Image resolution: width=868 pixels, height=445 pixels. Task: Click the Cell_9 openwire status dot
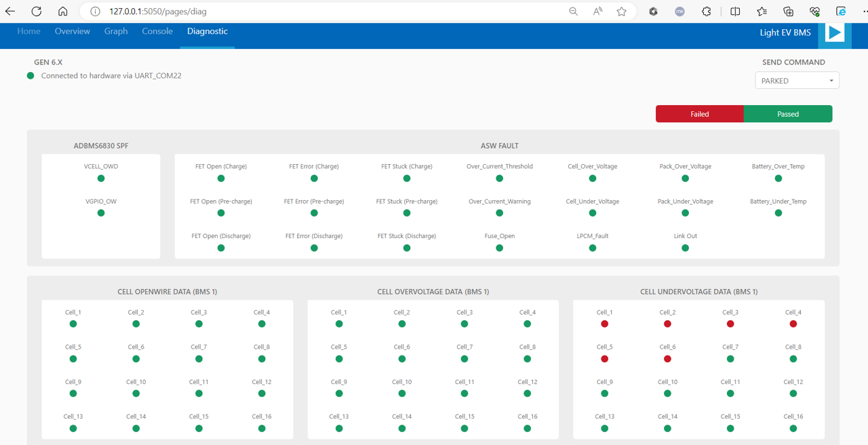click(73, 393)
